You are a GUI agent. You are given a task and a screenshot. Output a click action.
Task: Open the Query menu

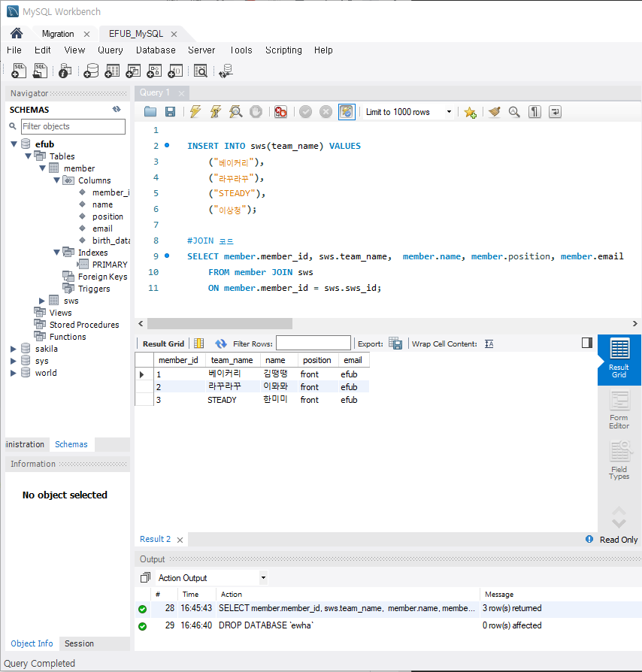pos(111,50)
